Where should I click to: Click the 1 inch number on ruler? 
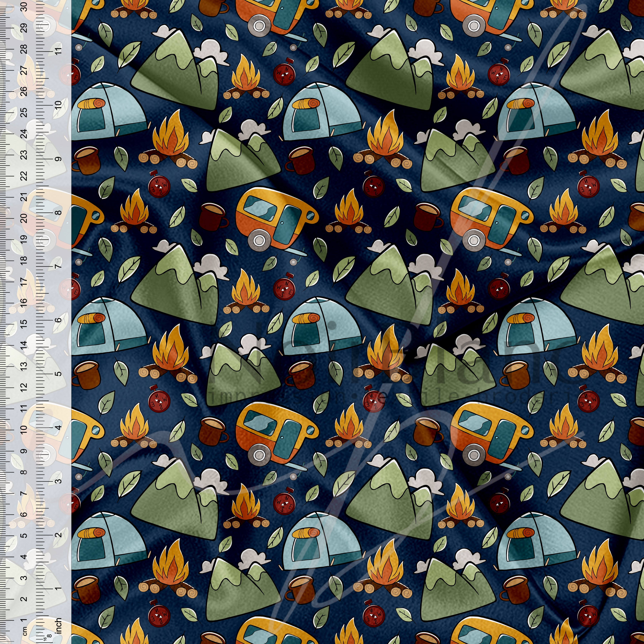(x=59, y=588)
